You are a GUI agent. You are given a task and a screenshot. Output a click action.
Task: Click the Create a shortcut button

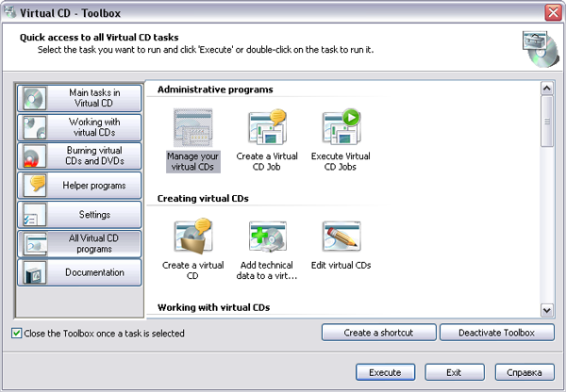[x=378, y=333]
